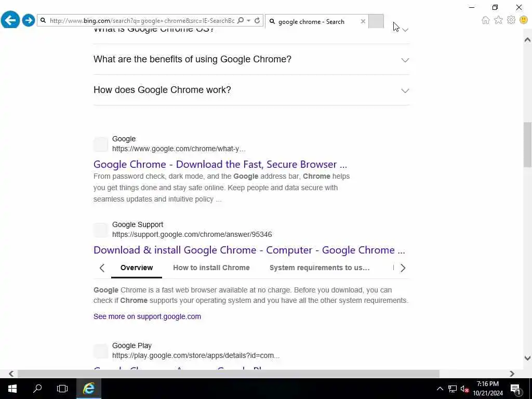This screenshot has height=399, width=532.
Task: Refresh the page with the reload icon
Action: tap(257, 20)
